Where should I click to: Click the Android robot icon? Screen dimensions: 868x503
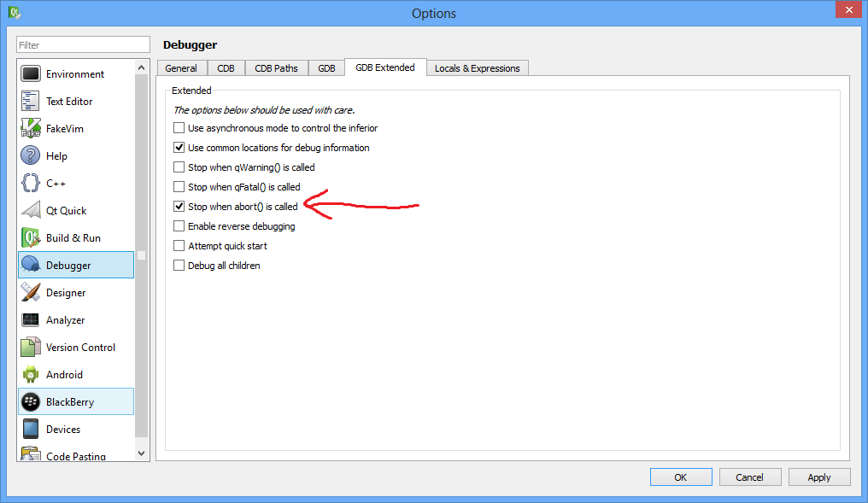28,374
